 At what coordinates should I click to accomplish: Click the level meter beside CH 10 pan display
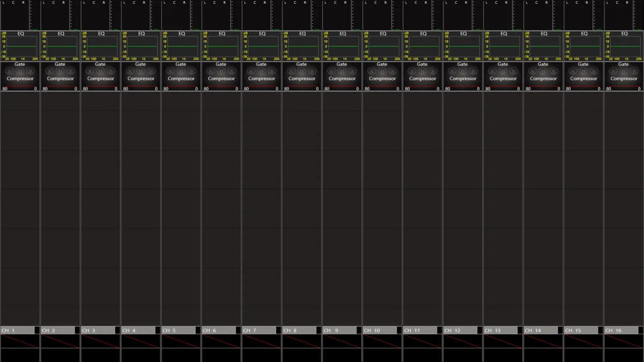tap(397, 15)
